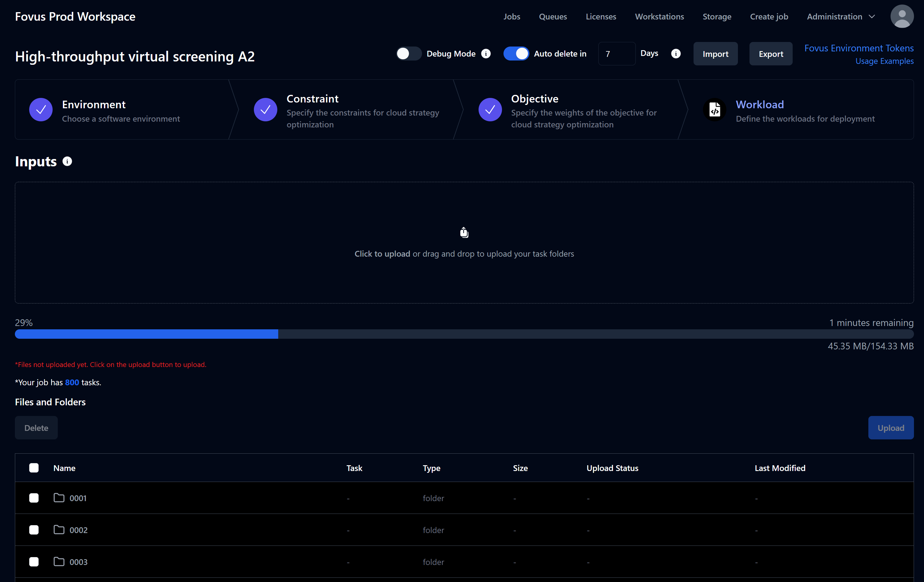Click the Inputs info icon

(x=67, y=161)
